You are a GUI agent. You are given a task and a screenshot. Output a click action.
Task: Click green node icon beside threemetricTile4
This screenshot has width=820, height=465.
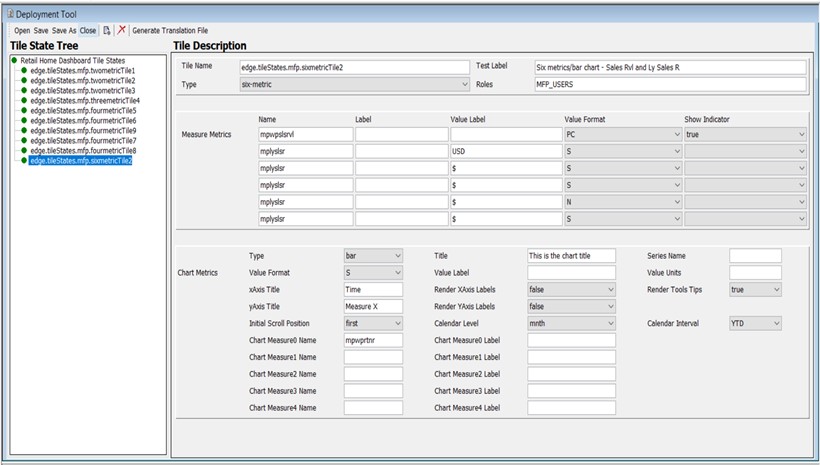tap(23, 100)
